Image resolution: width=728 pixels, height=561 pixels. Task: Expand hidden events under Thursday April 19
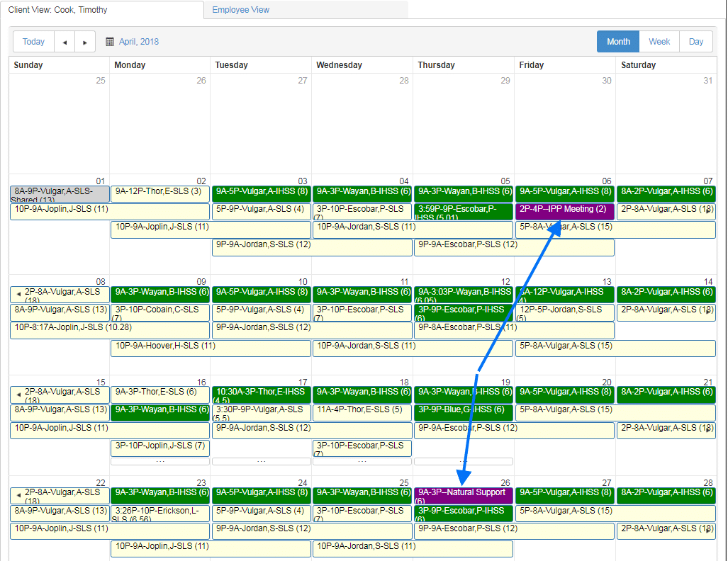464,462
